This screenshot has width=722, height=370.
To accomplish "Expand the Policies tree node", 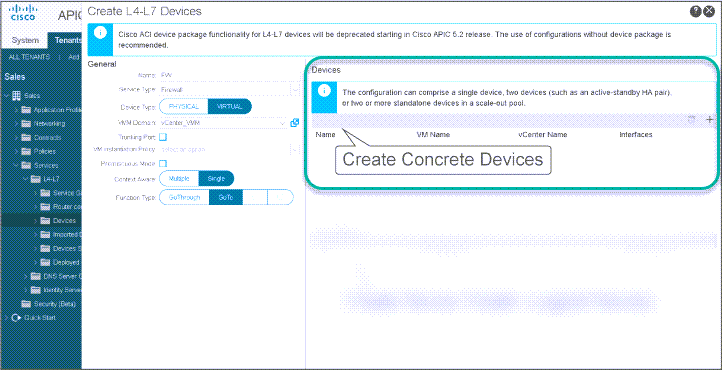I will click(16, 151).
